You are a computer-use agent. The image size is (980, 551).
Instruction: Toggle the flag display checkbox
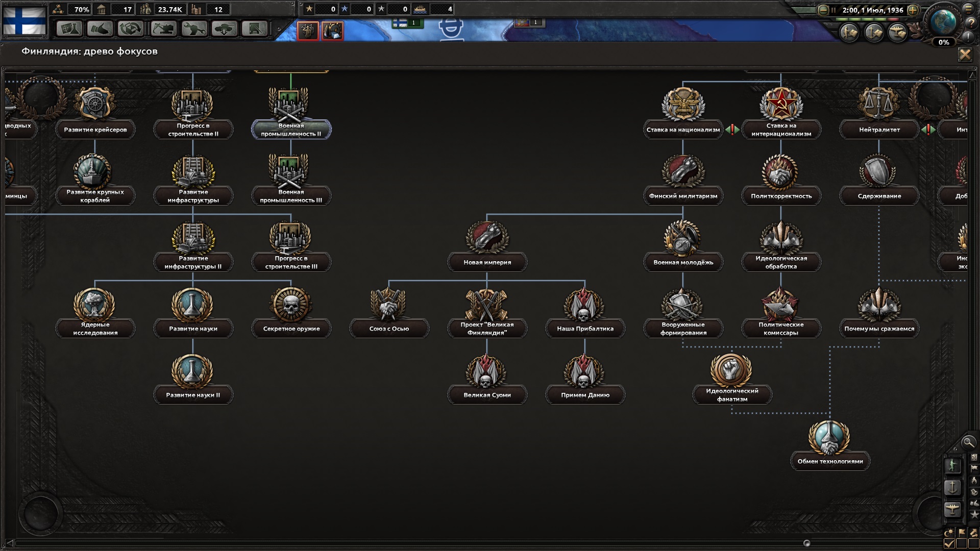coord(962,543)
